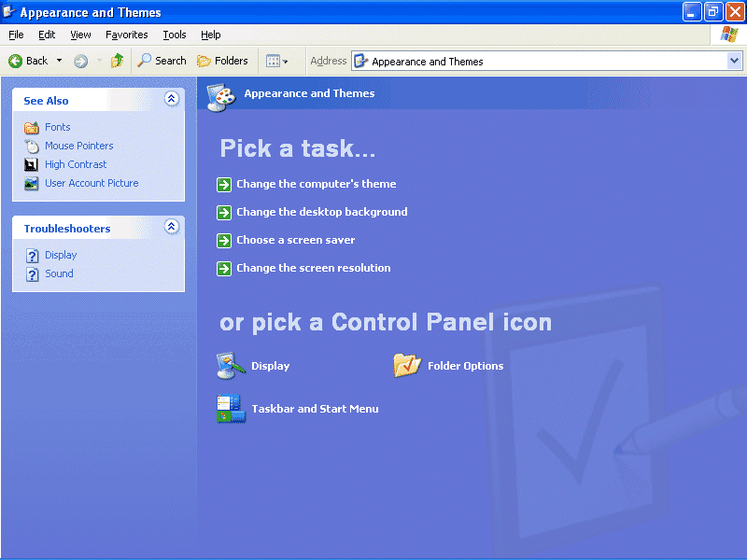This screenshot has height=560, width=747.
Task: Click the Up folder toolbar icon
Action: (117, 61)
